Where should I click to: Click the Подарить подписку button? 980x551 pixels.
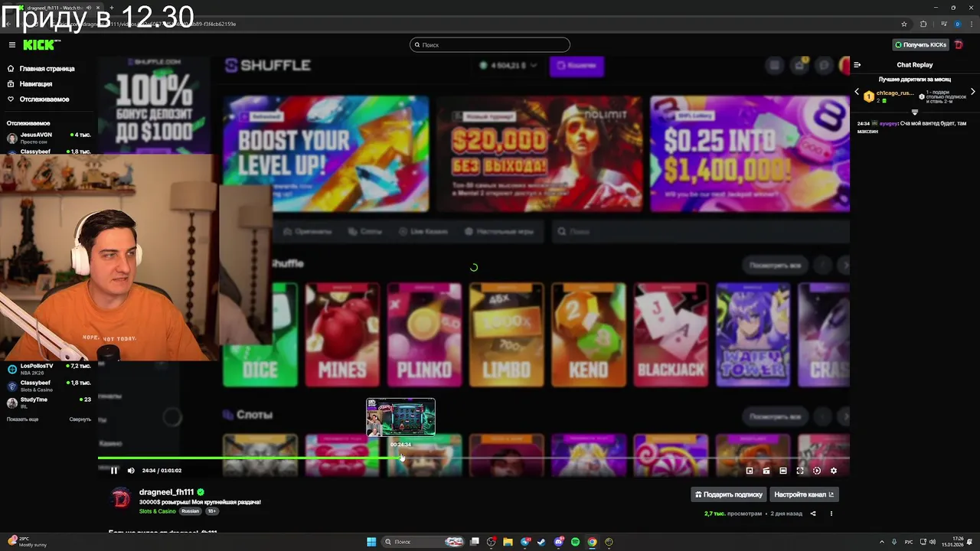pyautogui.click(x=729, y=494)
